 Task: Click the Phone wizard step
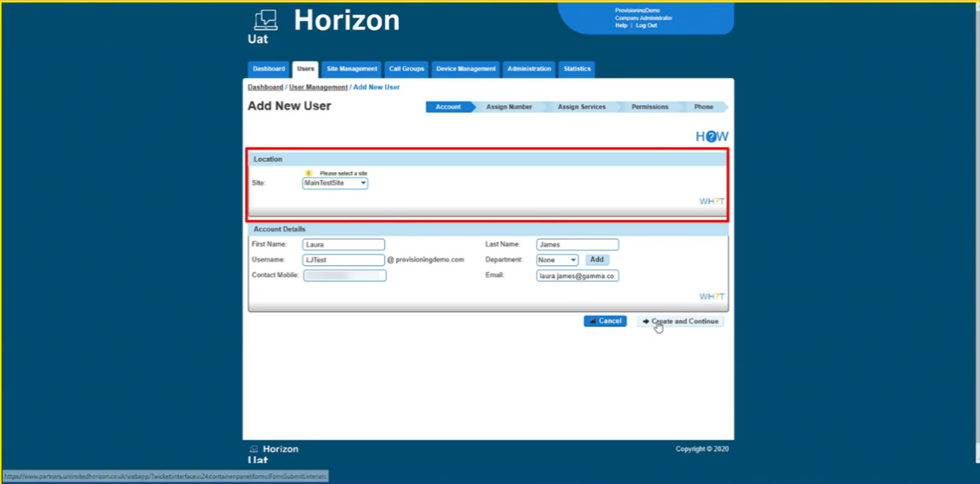[x=703, y=107]
